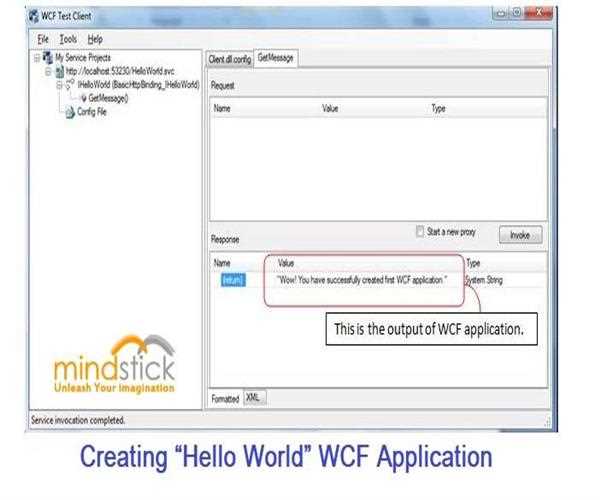Viewport: 600px width, 500px height.
Task: Click the Request Name column header
Action: pos(222,108)
